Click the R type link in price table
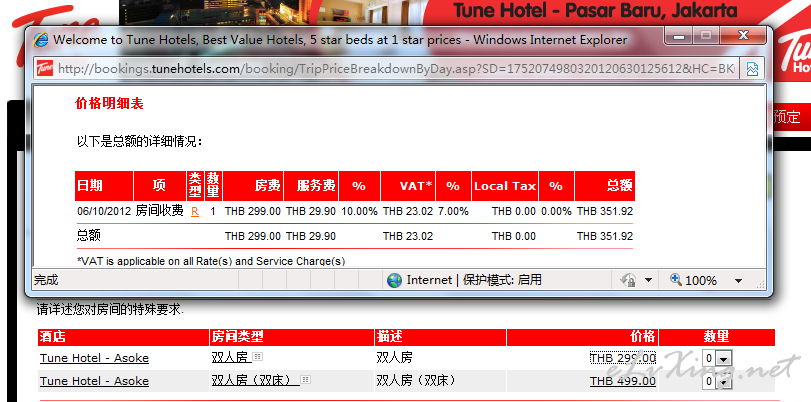 pyautogui.click(x=195, y=211)
